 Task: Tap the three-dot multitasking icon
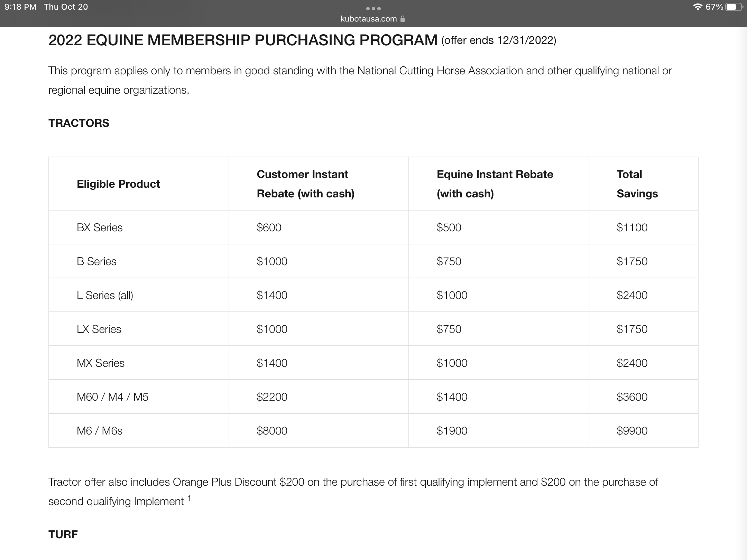(373, 8)
